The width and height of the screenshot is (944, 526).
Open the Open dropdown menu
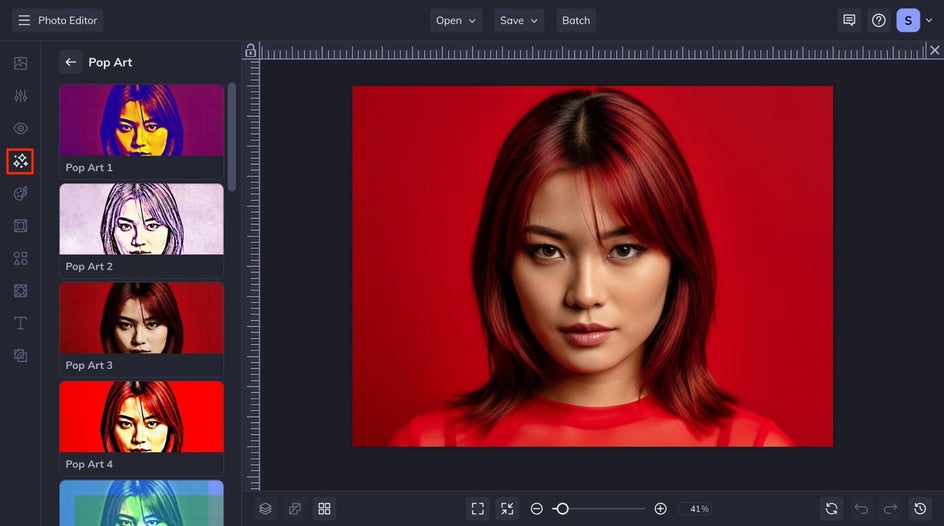tap(456, 20)
